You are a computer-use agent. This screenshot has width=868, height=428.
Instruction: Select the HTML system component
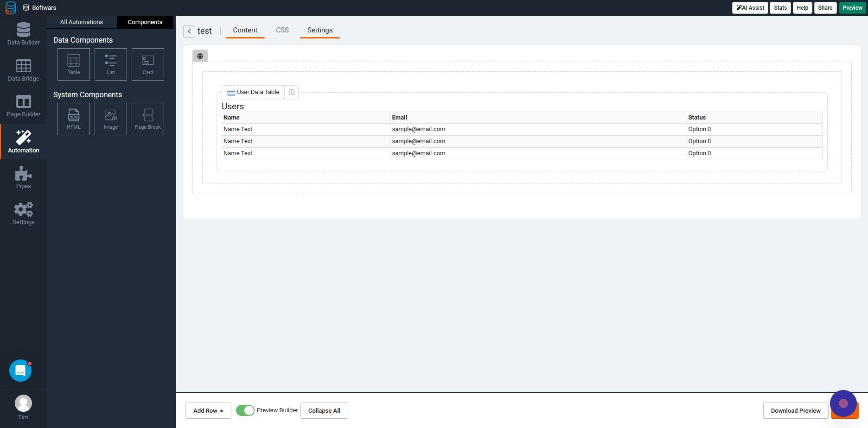73,119
